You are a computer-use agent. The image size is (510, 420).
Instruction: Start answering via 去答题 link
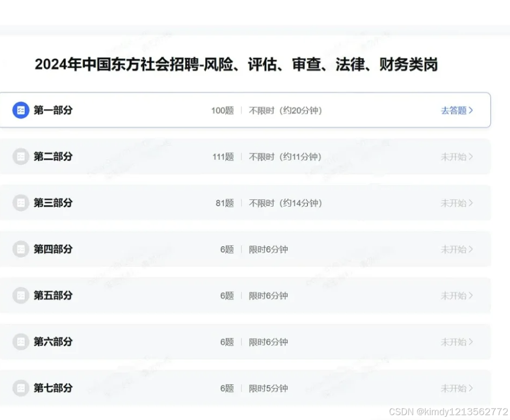(457, 111)
